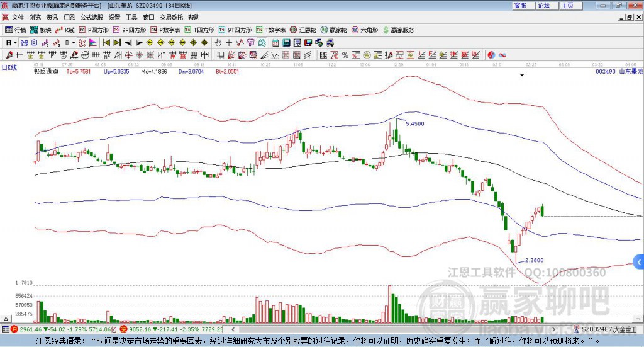Click the Tp=5.7581 indicator value
644x347 pixels.
pyautogui.click(x=79, y=71)
